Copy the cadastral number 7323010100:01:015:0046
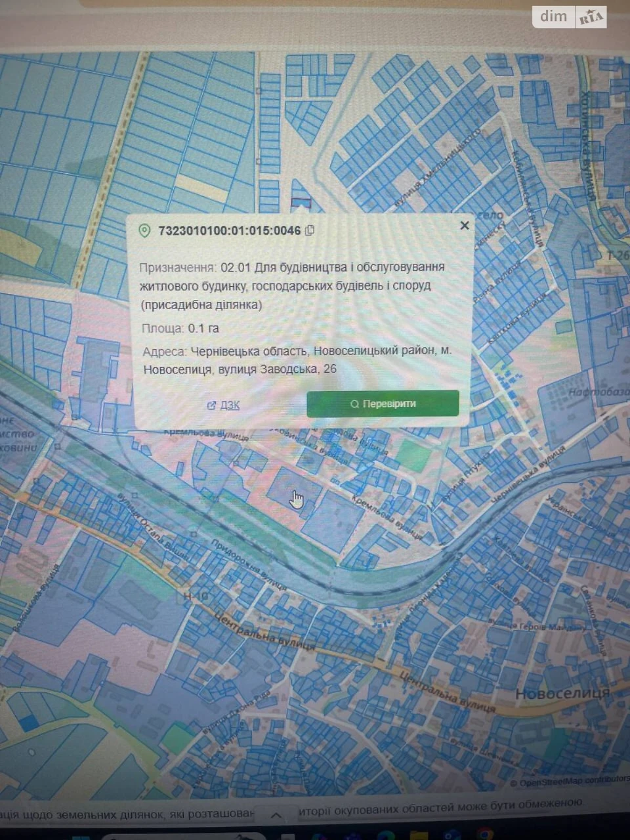 310,230
